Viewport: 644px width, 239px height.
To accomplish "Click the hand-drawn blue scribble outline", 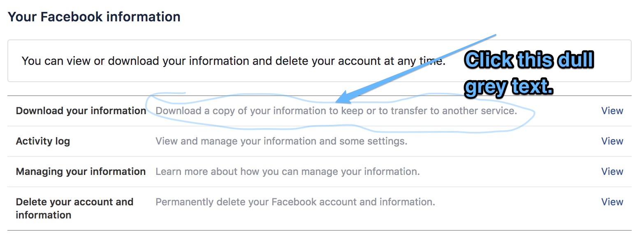I will [x=340, y=113].
